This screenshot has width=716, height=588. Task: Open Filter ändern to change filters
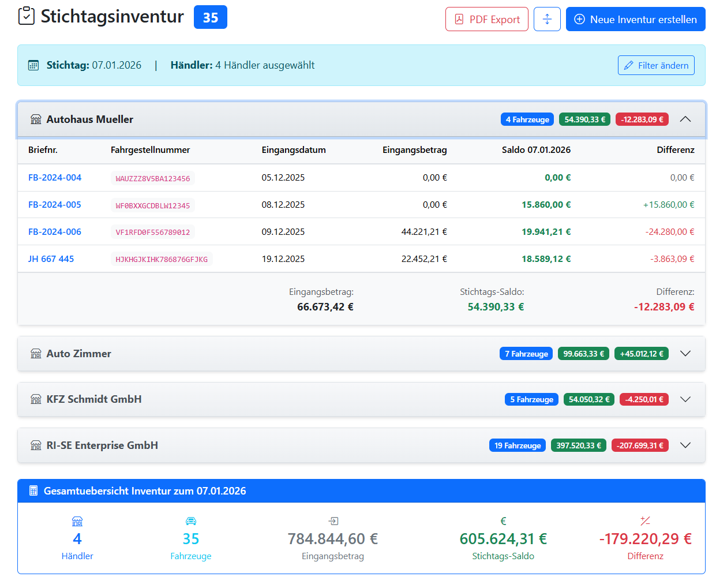click(656, 65)
